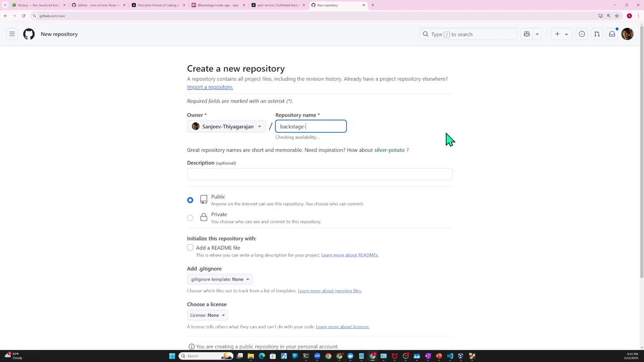
Task: Open the Windows Start menu
Action: pos(172,356)
